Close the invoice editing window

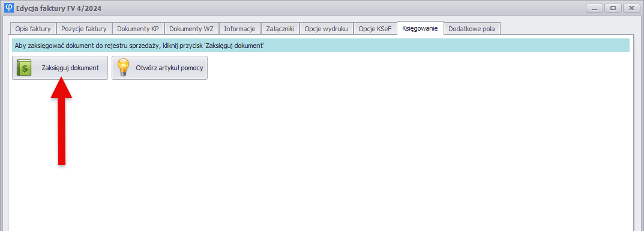pos(631,8)
